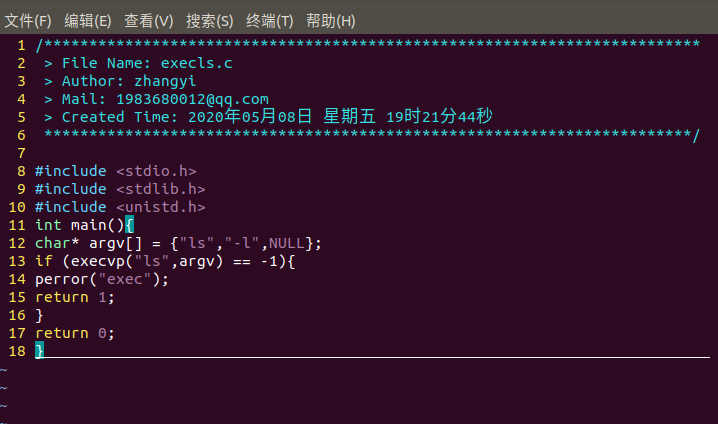Click the highlighted closing brace on line 18
This screenshot has height=424, width=718.
tap(39, 351)
